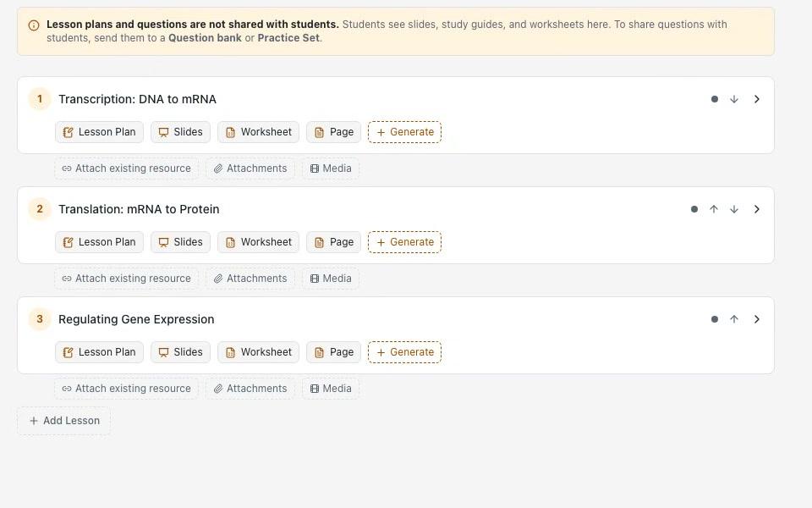
Task: Open Media under Regulating Gene Expression
Action: tap(331, 389)
